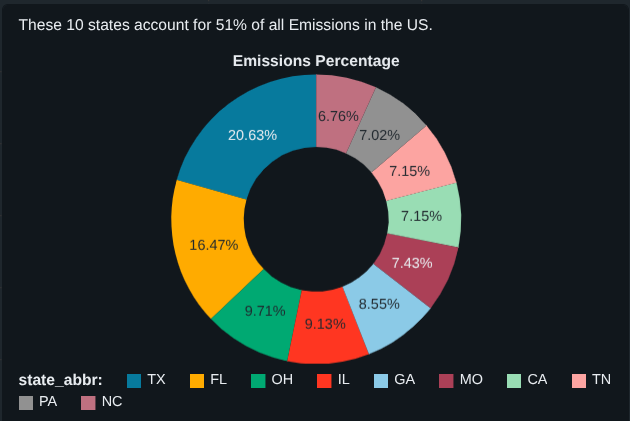Click the PA legend color swatch

click(x=25, y=402)
